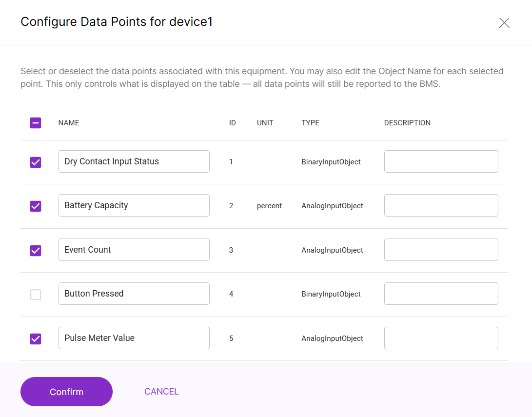
Task: Add a description for Dry Contact Input Status
Action: tap(440, 161)
